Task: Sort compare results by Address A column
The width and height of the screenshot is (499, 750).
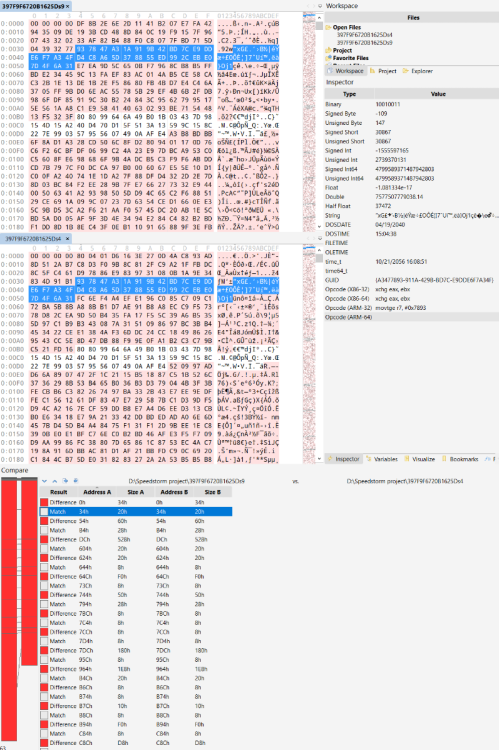Action: click(97, 492)
